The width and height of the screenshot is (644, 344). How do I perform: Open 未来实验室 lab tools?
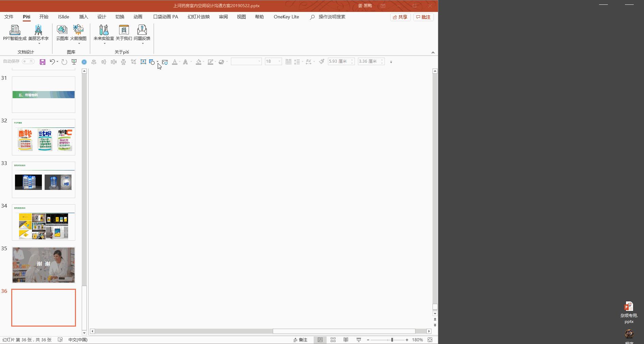tap(104, 33)
